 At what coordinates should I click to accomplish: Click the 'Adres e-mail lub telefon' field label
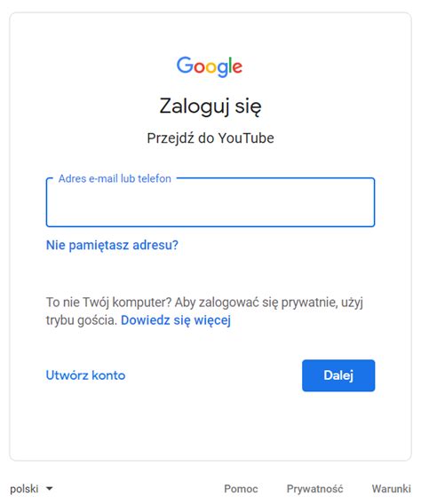click(x=115, y=178)
